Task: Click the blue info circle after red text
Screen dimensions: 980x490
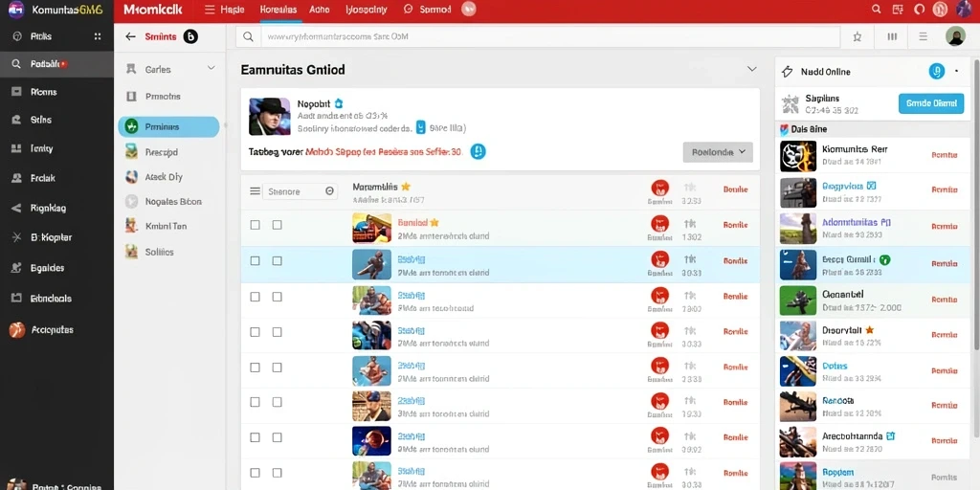Action: click(x=478, y=151)
